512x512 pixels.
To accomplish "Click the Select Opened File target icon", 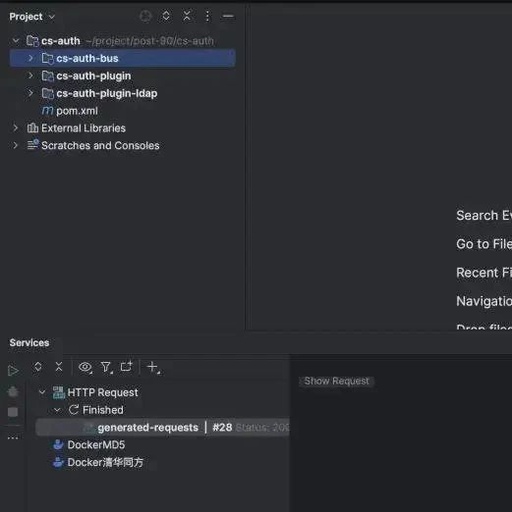I will click(x=145, y=16).
